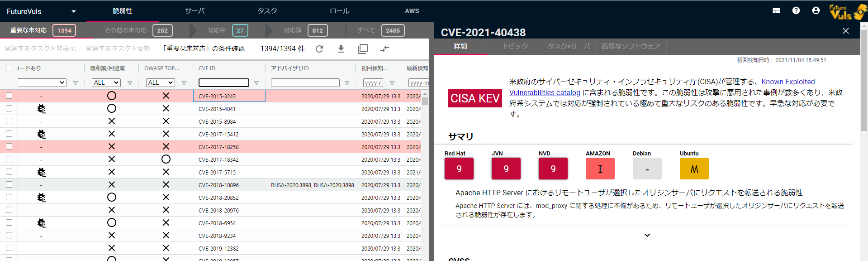Click bug icon in CVE-2018-6954 row
The image size is (868, 261).
pyautogui.click(x=41, y=223)
